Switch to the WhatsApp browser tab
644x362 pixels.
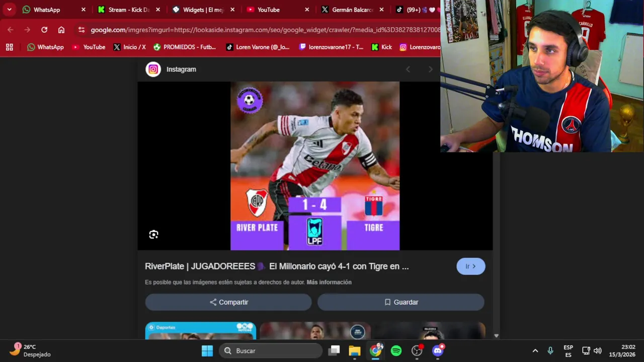[47, 10]
